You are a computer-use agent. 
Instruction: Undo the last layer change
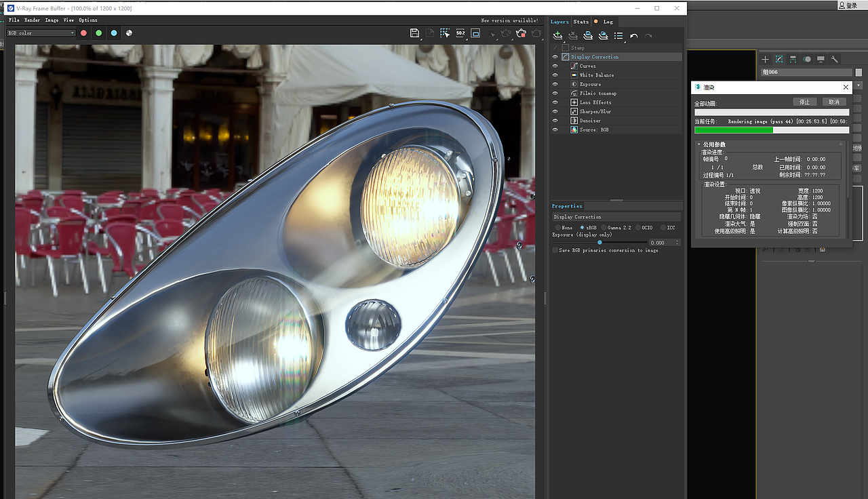click(633, 36)
